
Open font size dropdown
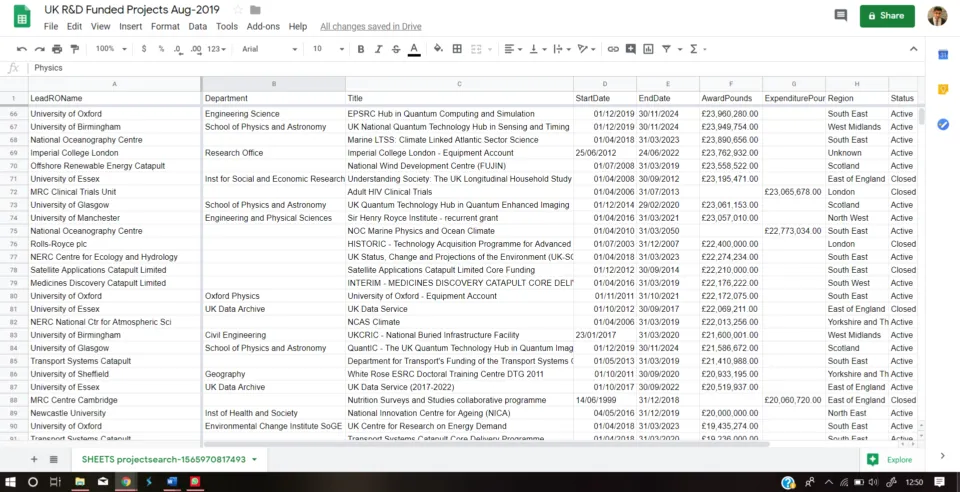328,49
